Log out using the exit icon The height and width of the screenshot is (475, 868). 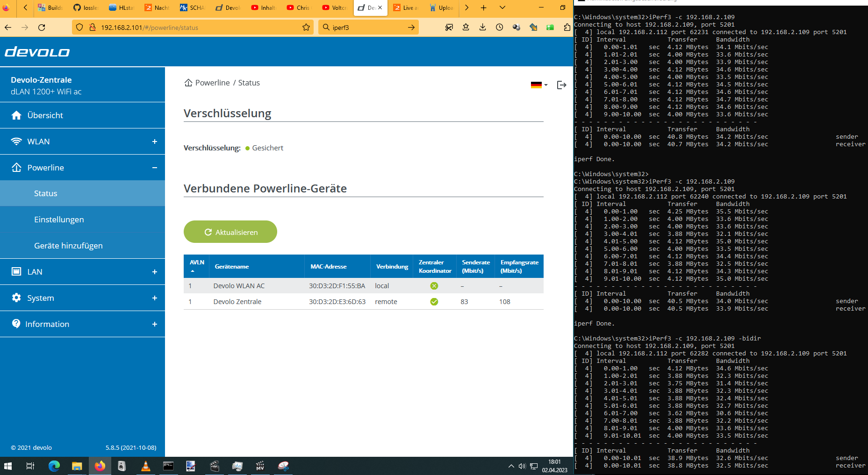pos(562,85)
